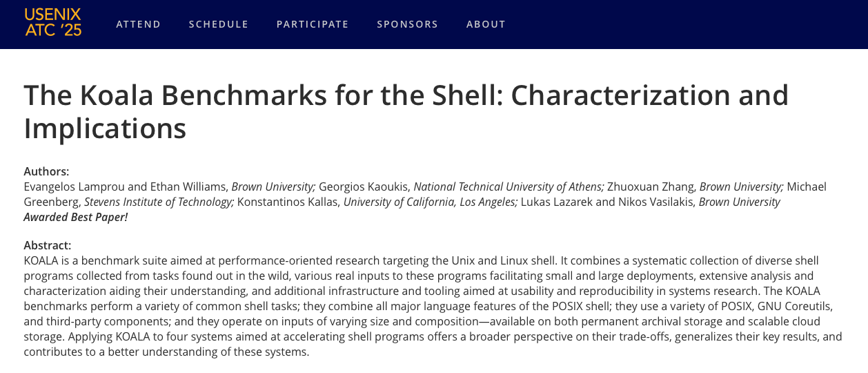868x373 pixels.
Task: Go to the Sponsors menu item
Action: (x=407, y=24)
